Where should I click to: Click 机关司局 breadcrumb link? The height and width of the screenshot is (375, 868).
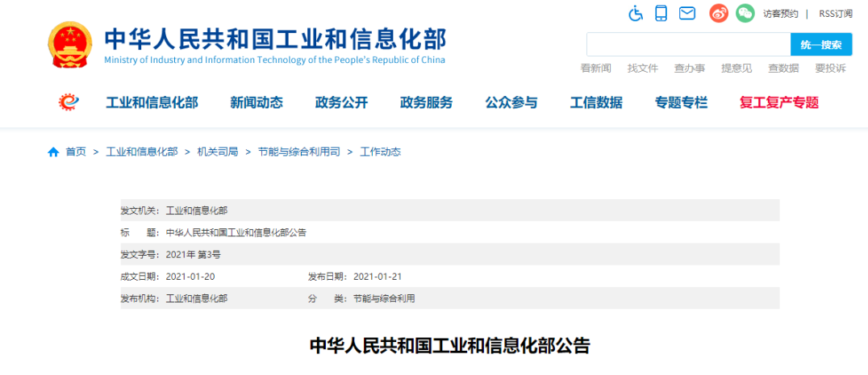click(x=218, y=152)
